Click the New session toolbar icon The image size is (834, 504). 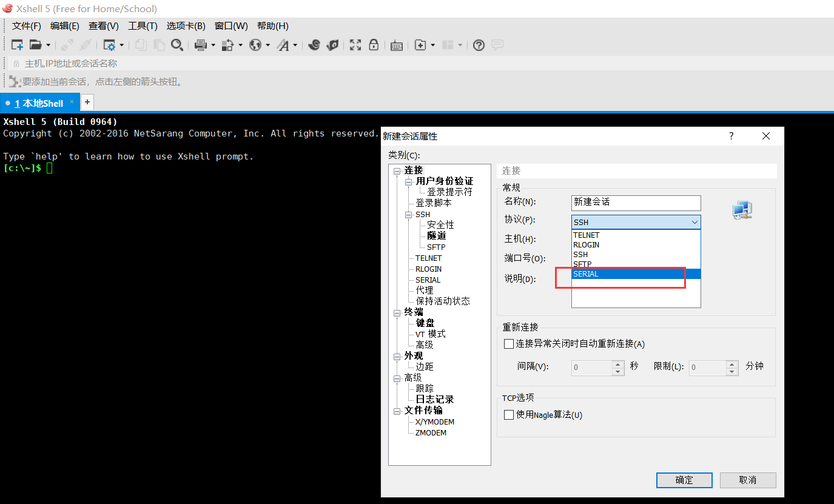[18, 45]
